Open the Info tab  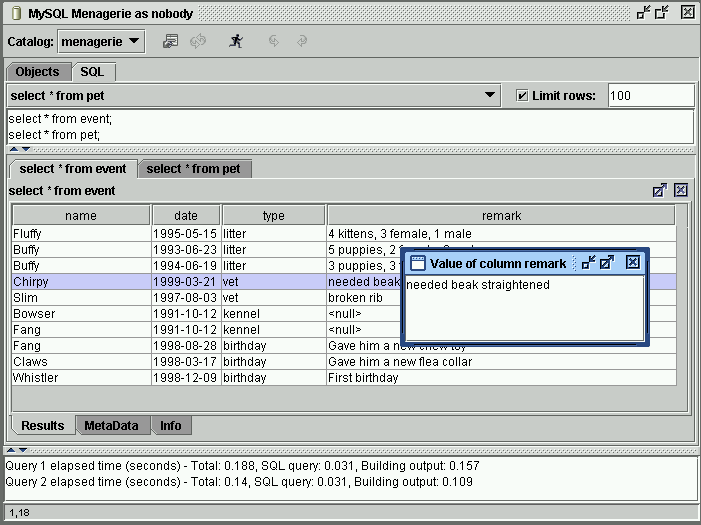[171, 425]
